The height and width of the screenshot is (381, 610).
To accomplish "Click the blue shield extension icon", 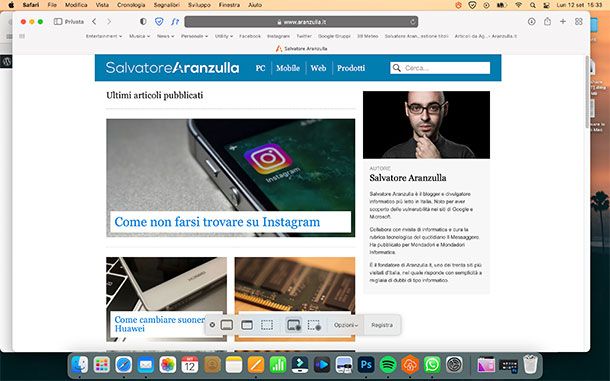I will pyautogui.click(x=159, y=22).
